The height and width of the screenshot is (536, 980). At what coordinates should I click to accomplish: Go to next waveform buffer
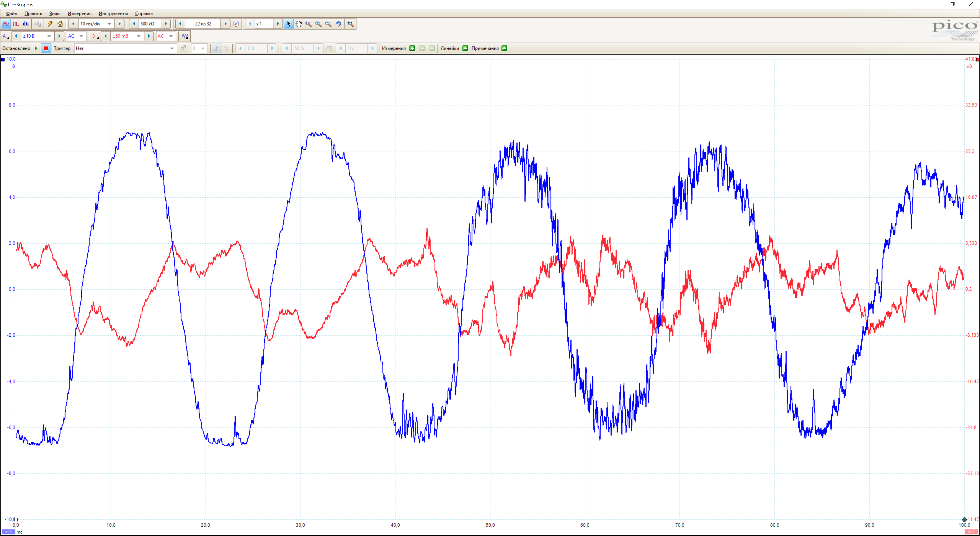click(x=226, y=23)
